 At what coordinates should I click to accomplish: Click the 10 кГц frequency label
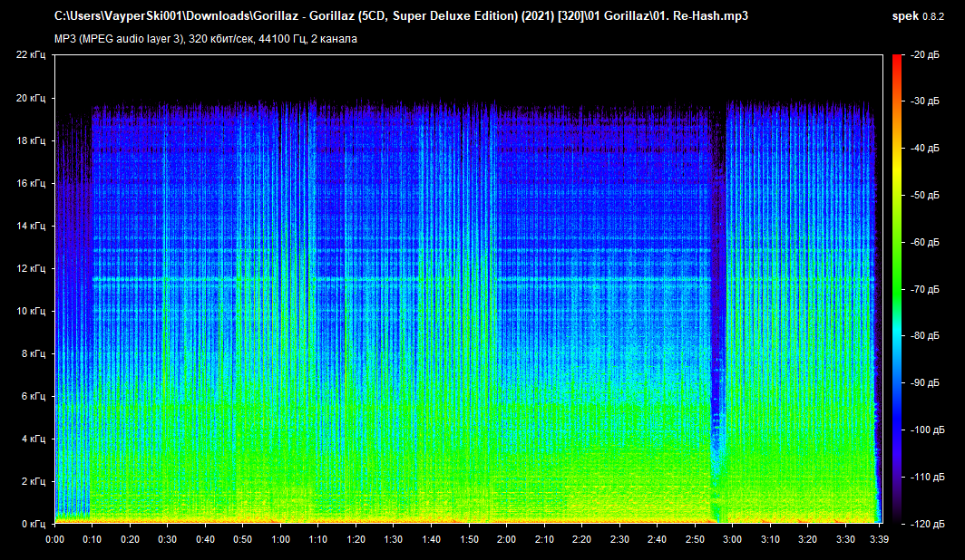[30, 311]
